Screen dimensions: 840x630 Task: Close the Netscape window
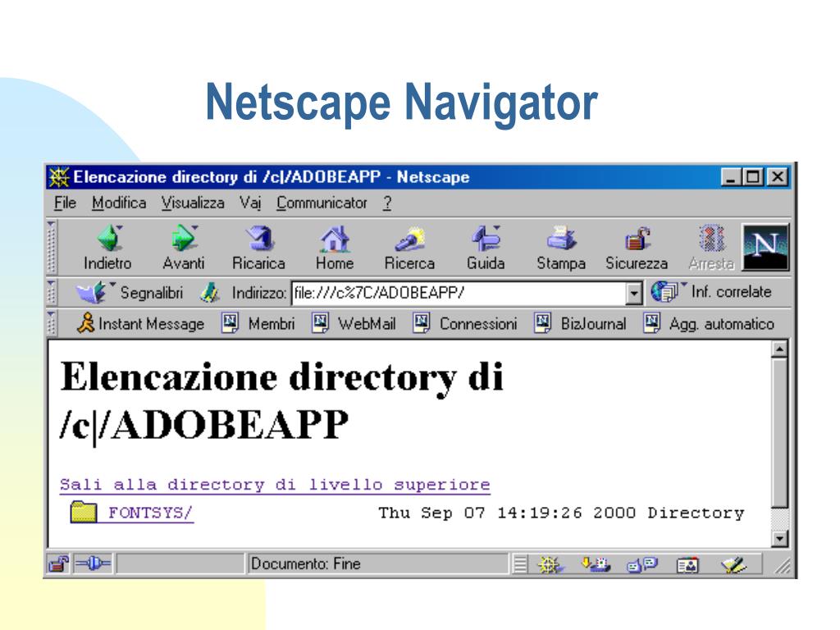click(778, 177)
